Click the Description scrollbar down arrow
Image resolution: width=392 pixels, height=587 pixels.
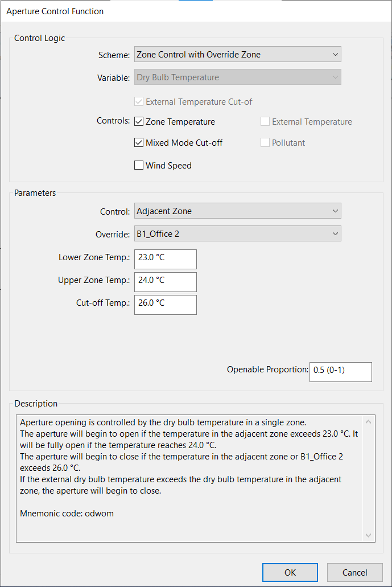[369, 535]
